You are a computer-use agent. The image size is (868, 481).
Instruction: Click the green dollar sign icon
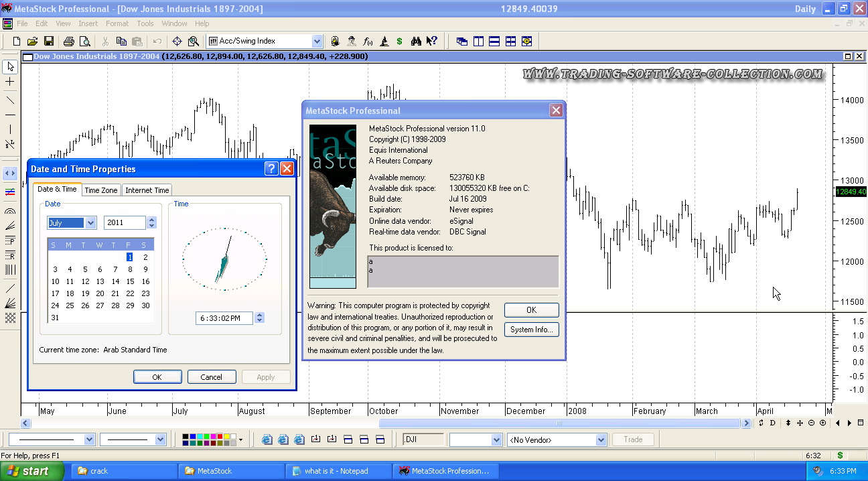pos(399,41)
